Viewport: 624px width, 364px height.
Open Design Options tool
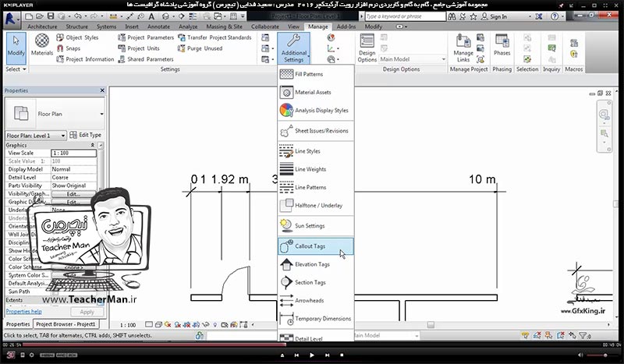pos(367,48)
